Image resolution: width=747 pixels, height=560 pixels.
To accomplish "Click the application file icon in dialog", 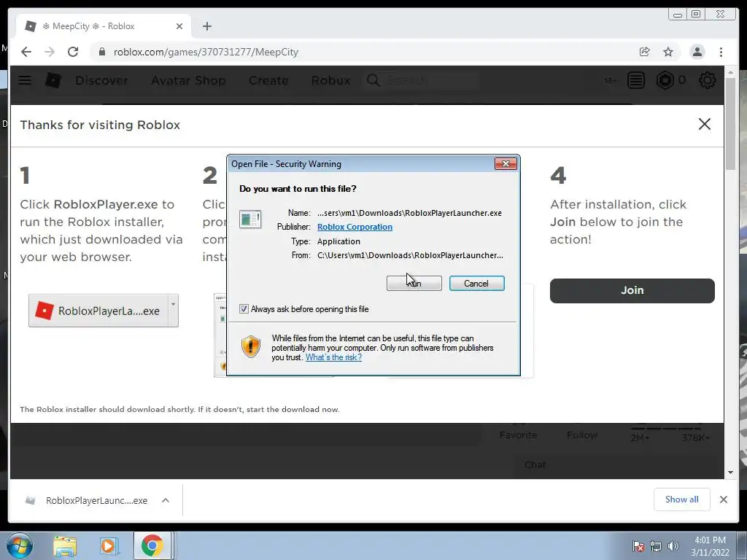I will click(x=250, y=219).
